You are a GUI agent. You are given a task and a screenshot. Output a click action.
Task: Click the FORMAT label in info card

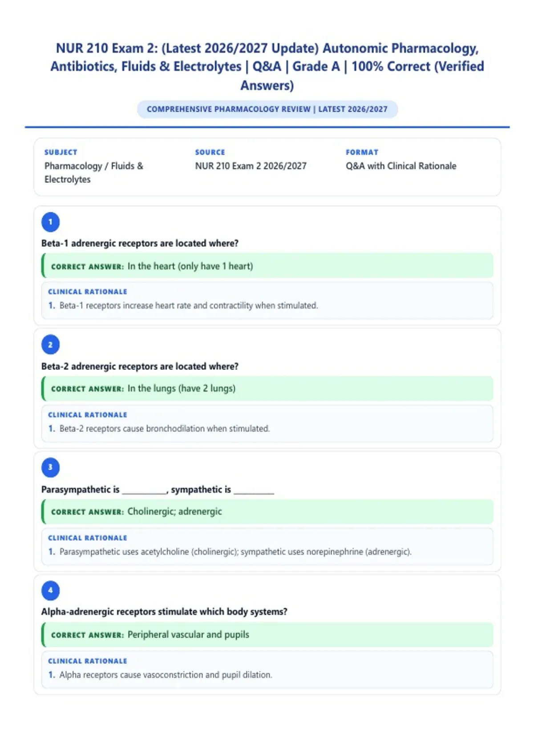[x=362, y=152]
